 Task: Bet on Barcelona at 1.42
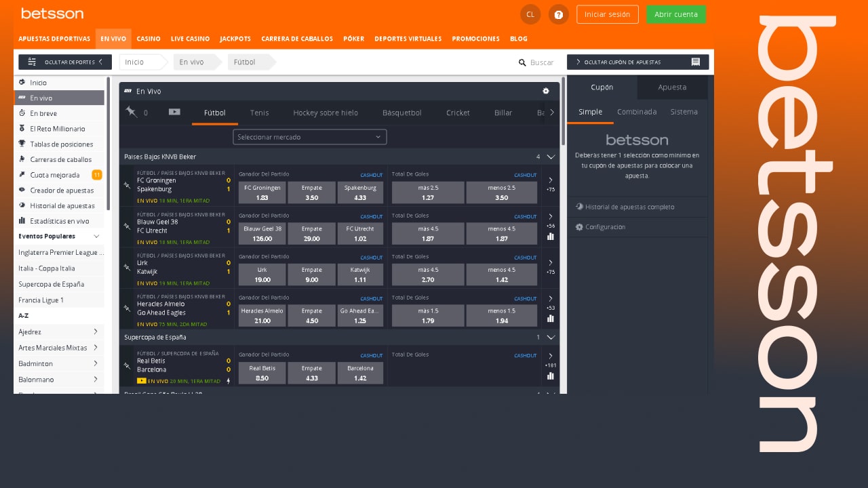pos(360,373)
